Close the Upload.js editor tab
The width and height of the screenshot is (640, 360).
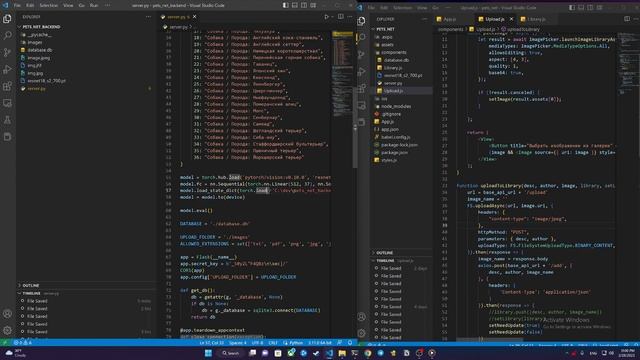(511, 19)
